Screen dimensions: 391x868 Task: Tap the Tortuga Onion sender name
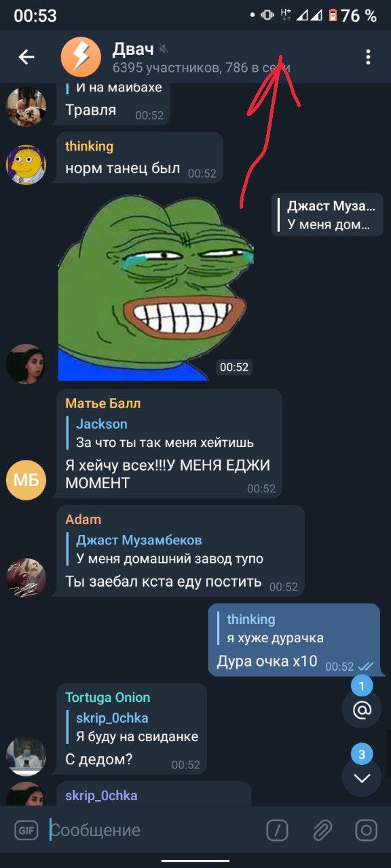pyautogui.click(x=108, y=697)
